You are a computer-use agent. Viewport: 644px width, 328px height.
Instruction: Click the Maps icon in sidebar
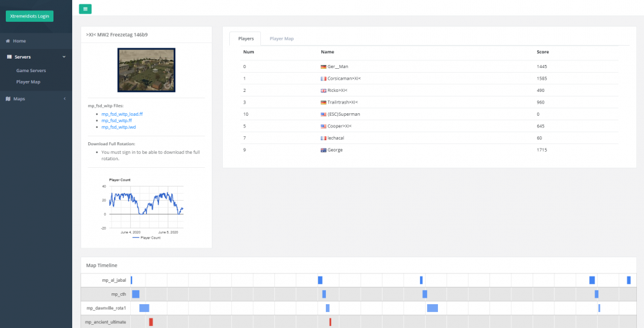tap(8, 99)
